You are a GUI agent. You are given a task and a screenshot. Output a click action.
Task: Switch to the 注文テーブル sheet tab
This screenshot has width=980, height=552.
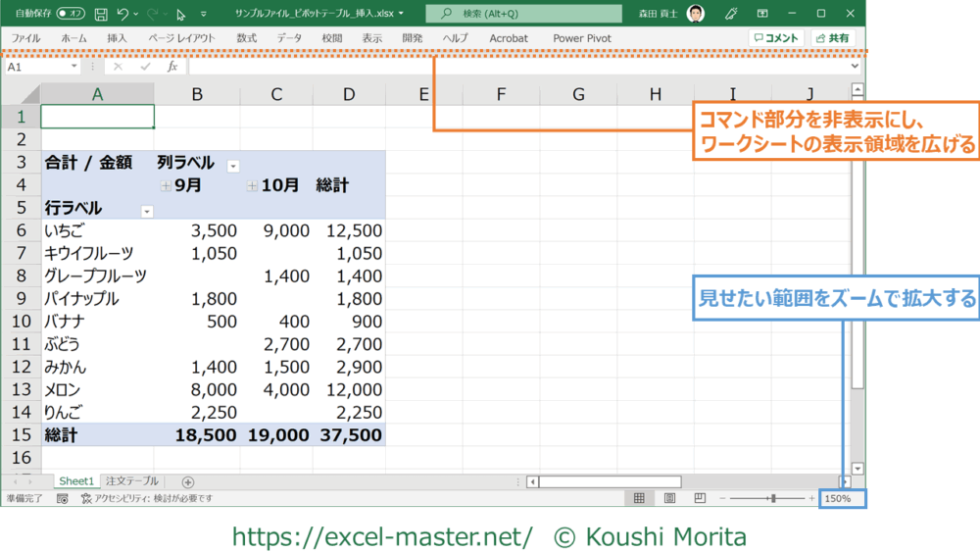click(x=131, y=481)
